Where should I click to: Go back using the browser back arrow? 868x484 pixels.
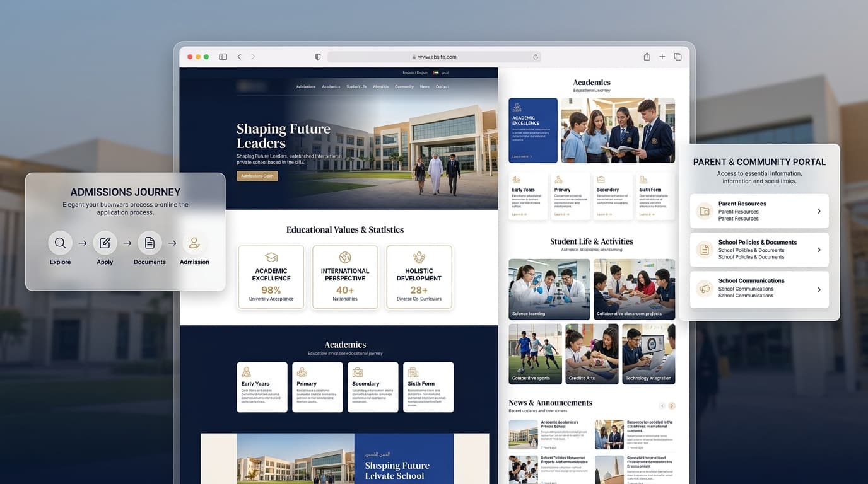coord(239,57)
